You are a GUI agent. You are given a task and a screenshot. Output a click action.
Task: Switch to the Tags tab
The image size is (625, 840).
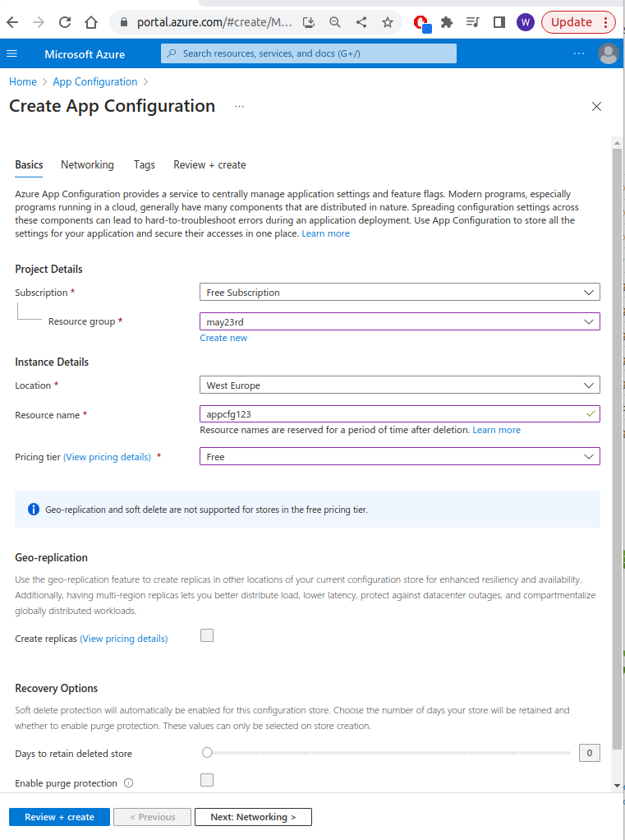[x=145, y=165]
